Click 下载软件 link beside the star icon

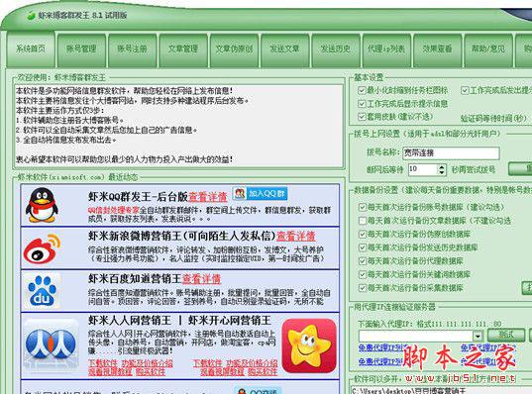(207, 363)
